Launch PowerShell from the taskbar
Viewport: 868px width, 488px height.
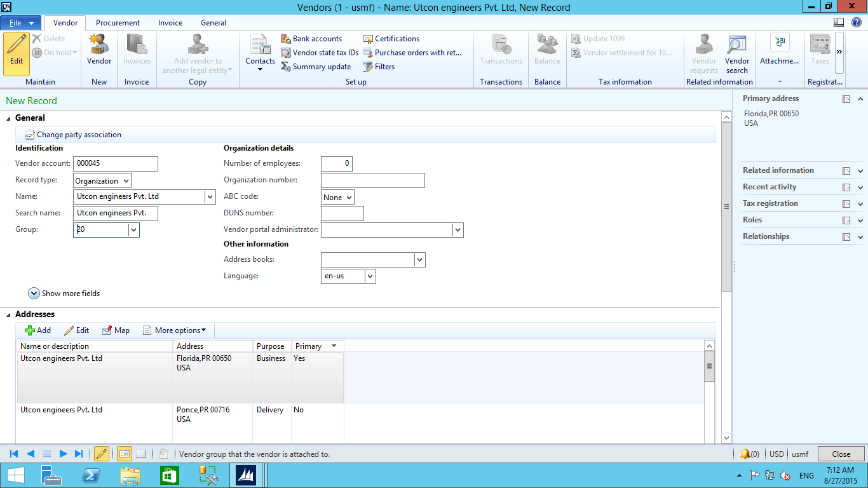coord(91,475)
